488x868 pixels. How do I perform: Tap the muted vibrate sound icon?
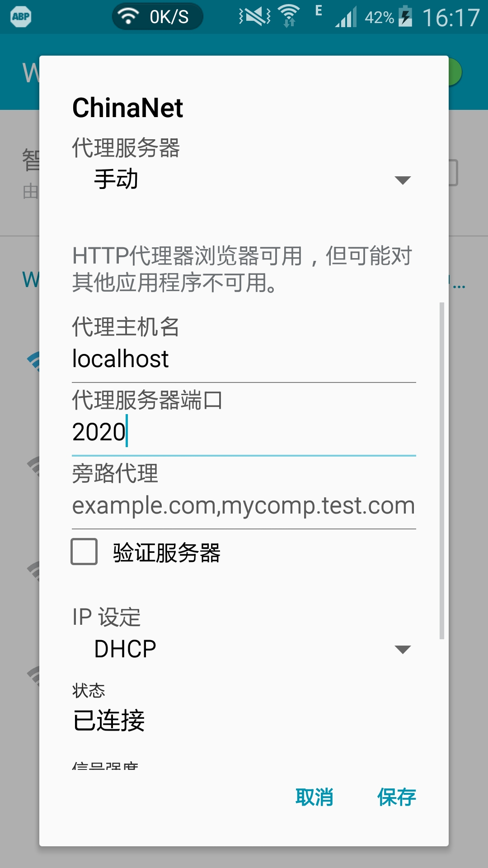[x=255, y=17]
